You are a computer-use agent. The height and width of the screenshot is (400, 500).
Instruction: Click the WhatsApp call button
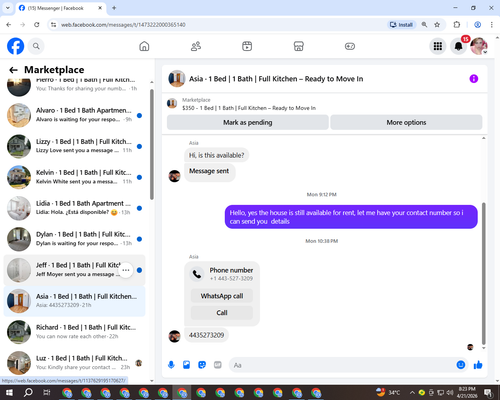222,296
